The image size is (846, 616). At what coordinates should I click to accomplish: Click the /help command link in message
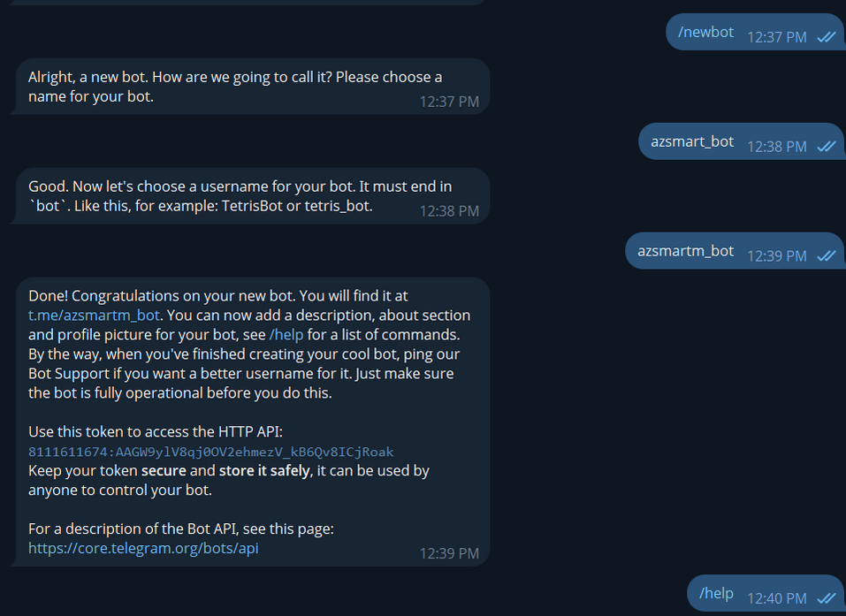286,335
